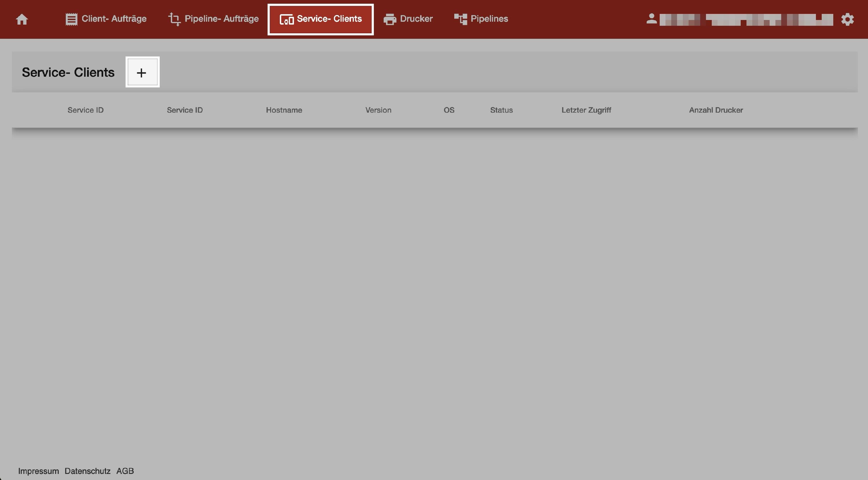Open the Datenschutz footer link

pyautogui.click(x=87, y=471)
